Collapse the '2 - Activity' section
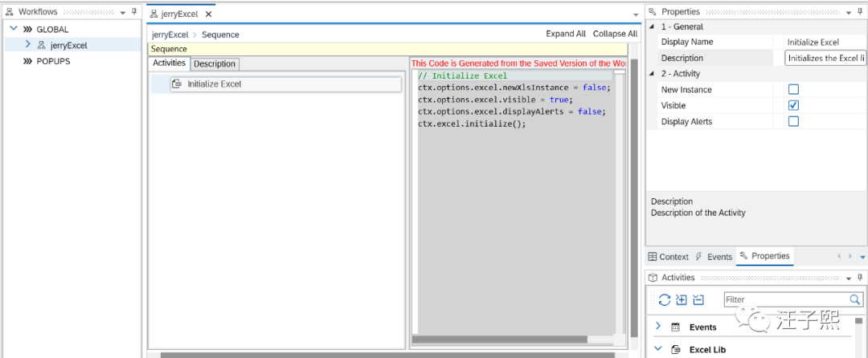 [652, 74]
